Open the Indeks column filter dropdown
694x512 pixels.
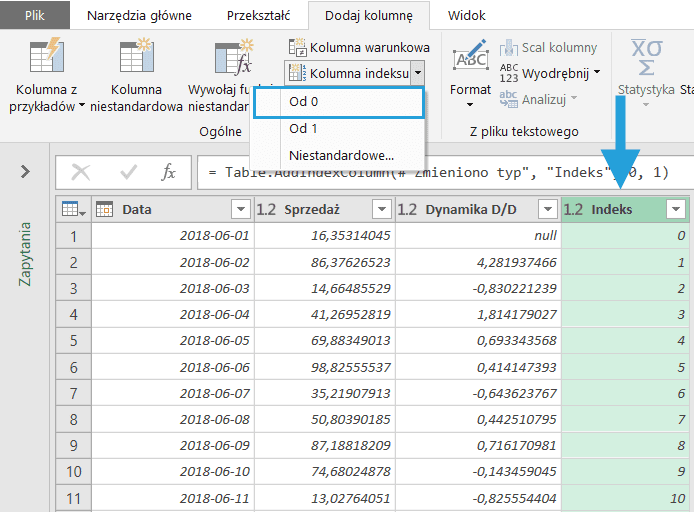pos(676,209)
